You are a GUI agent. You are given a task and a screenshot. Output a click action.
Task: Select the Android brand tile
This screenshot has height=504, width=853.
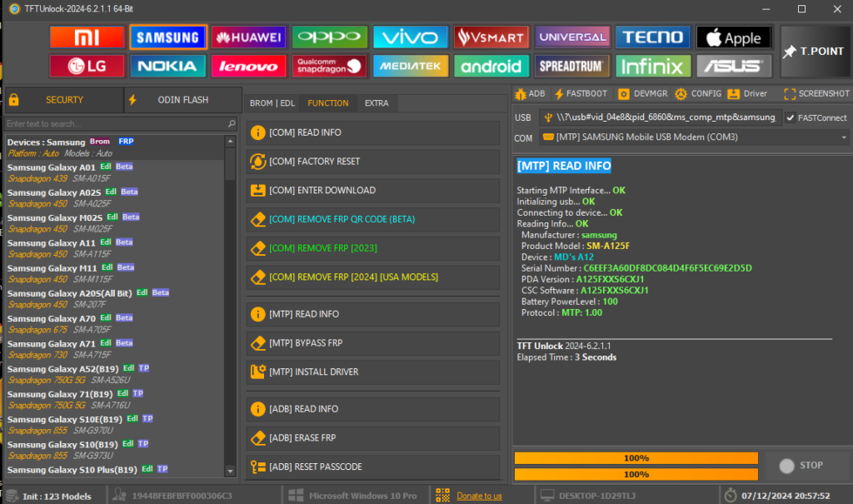point(491,66)
